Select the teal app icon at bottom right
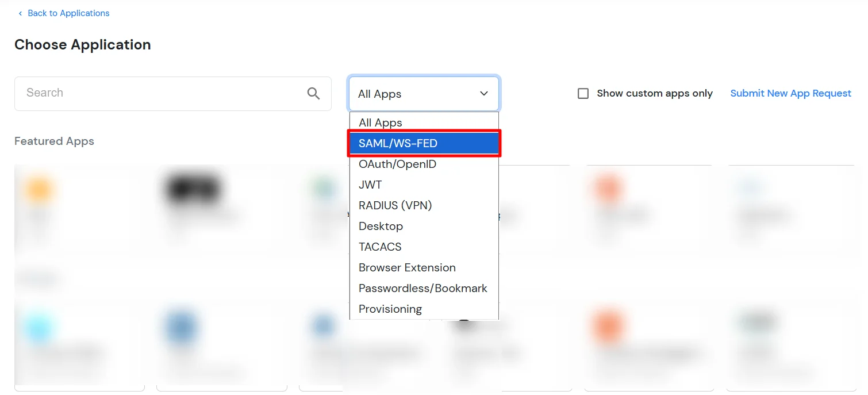 tap(758, 323)
